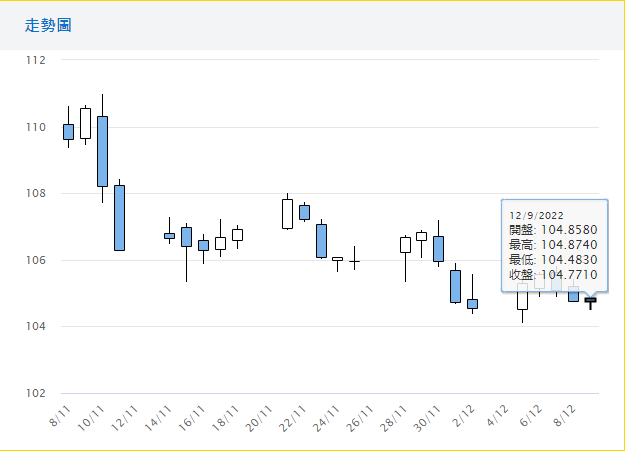Select the tall 10/11 blue candlestick
Viewport: 627px width, 453px height.
tap(102, 151)
